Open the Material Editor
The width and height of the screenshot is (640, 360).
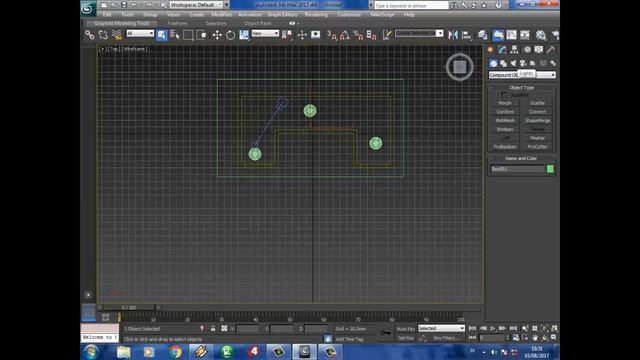point(541,35)
